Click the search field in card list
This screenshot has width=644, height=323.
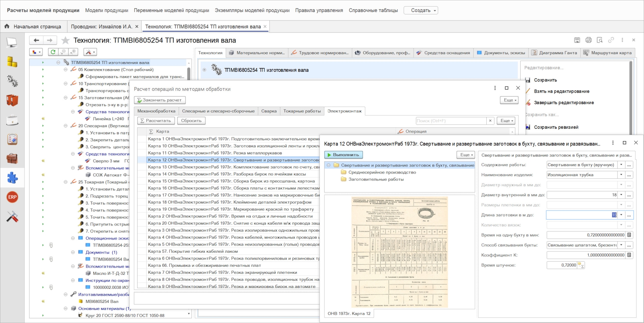point(451,121)
